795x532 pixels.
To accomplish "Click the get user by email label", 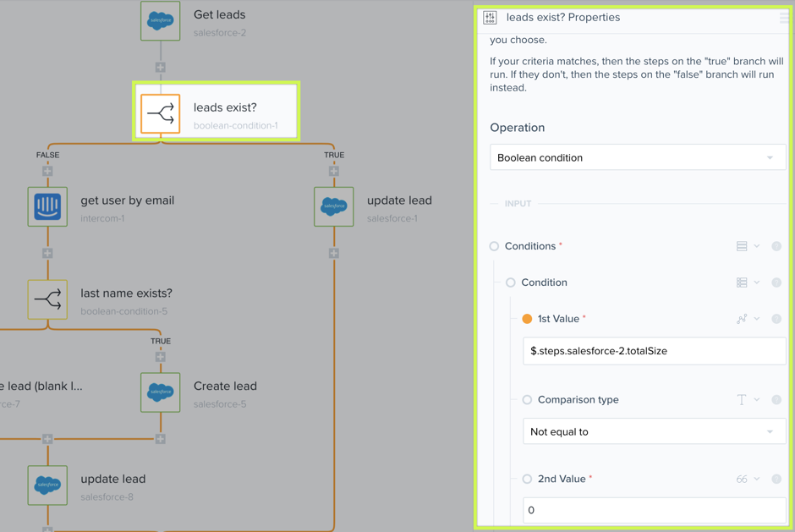I will (127, 200).
